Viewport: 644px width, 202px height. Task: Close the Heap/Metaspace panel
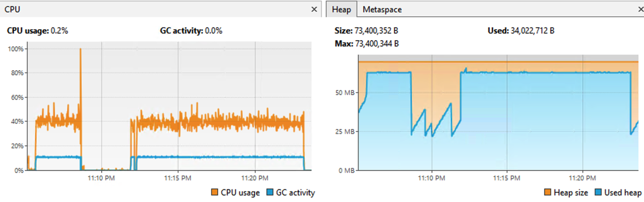pyautogui.click(x=641, y=9)
